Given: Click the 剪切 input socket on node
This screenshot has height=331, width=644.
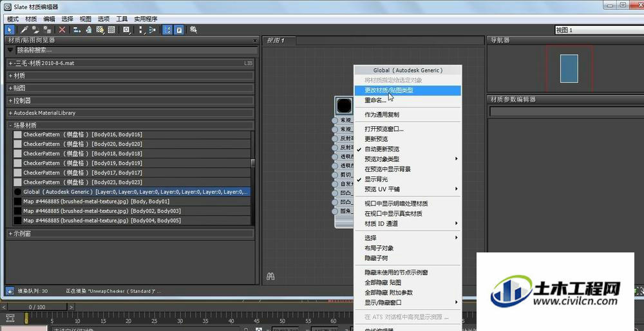Looking at the screenshot, I should (335, 175).
